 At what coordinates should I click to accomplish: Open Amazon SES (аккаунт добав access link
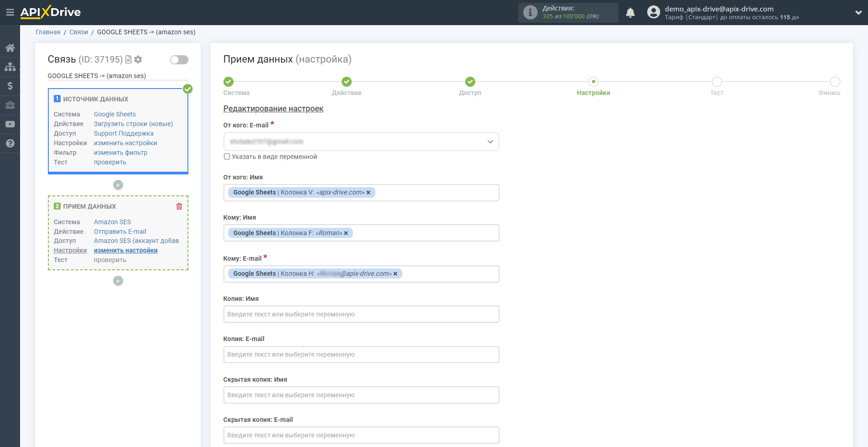pyautogui.click(x=136, y=241)
